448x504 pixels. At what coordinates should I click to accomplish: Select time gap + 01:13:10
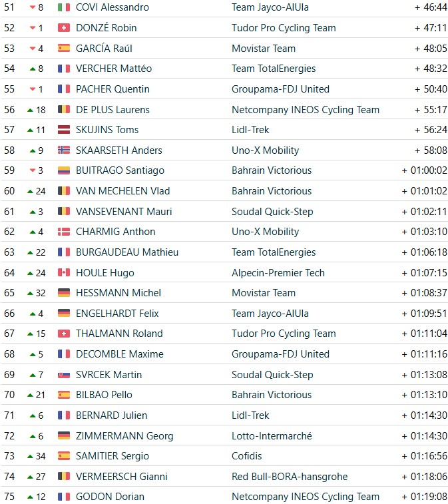424,395
